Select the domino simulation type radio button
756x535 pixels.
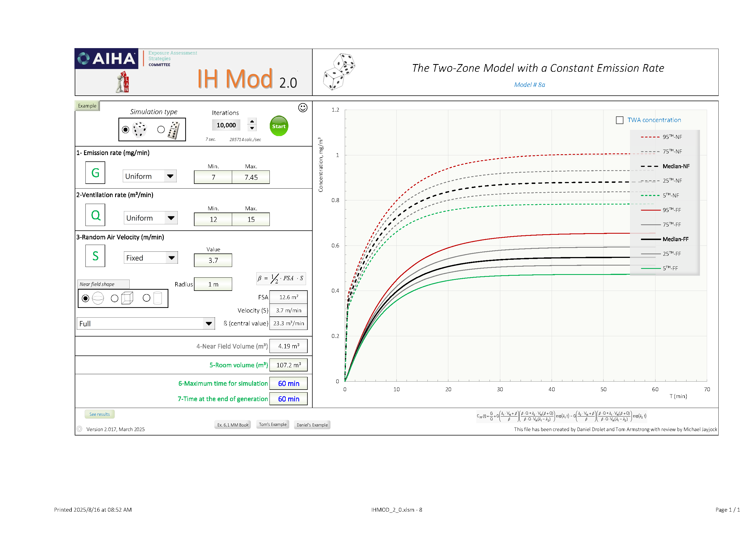pos(161,129)
